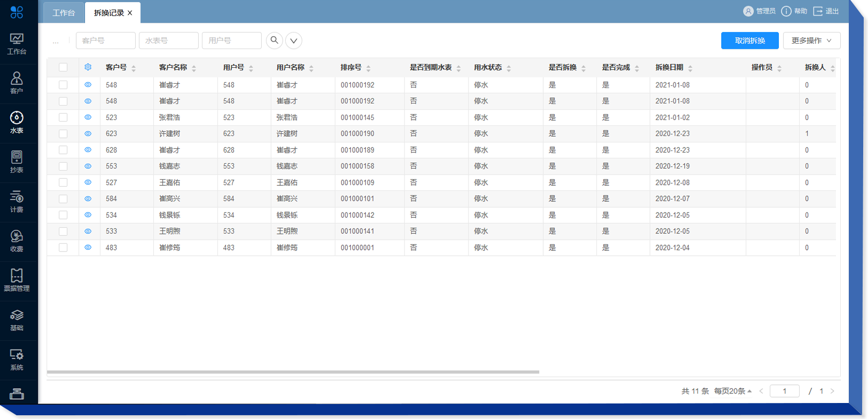Image resolution: width=868 pixels, height=419 pixels.
Task: Check the row for customer 534
Action: coord(63,215)
